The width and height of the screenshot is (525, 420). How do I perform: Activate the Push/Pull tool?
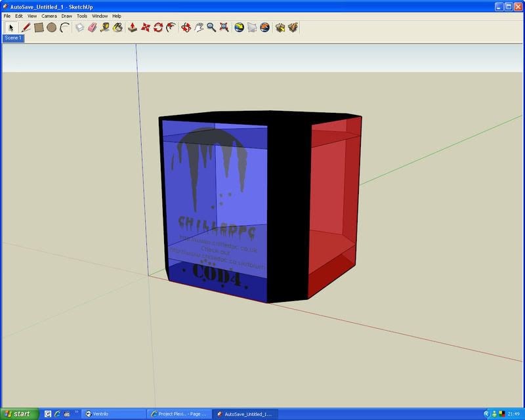(133, 28)
